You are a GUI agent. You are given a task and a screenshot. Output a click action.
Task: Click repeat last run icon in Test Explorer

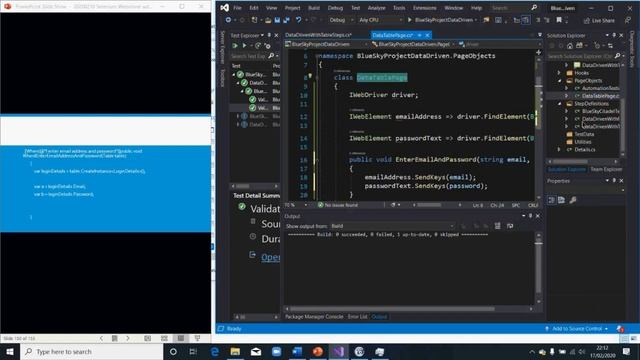(x=258, y=46)
